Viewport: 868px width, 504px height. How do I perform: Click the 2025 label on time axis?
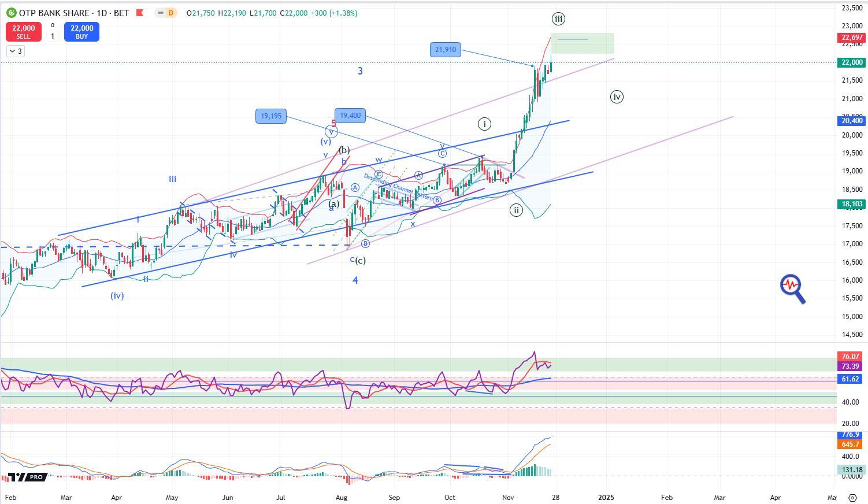(x=606, y=498)
